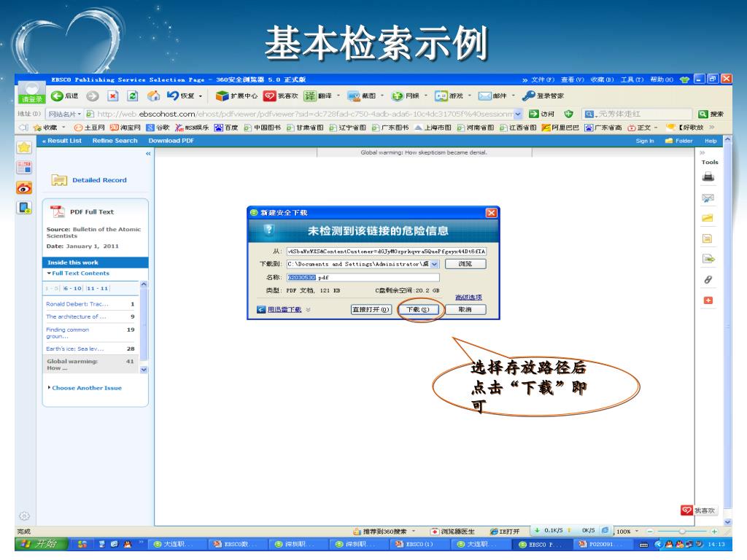This screenshot has width=747, height=560.
Task: Click zoom in plus on status bar
Action: pos(714,531)
